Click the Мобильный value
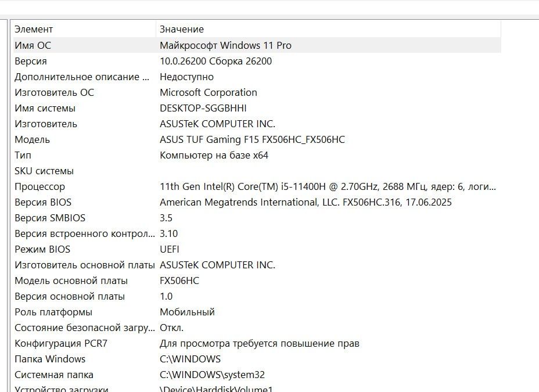The image size is (539, 392). pos(188,312)
